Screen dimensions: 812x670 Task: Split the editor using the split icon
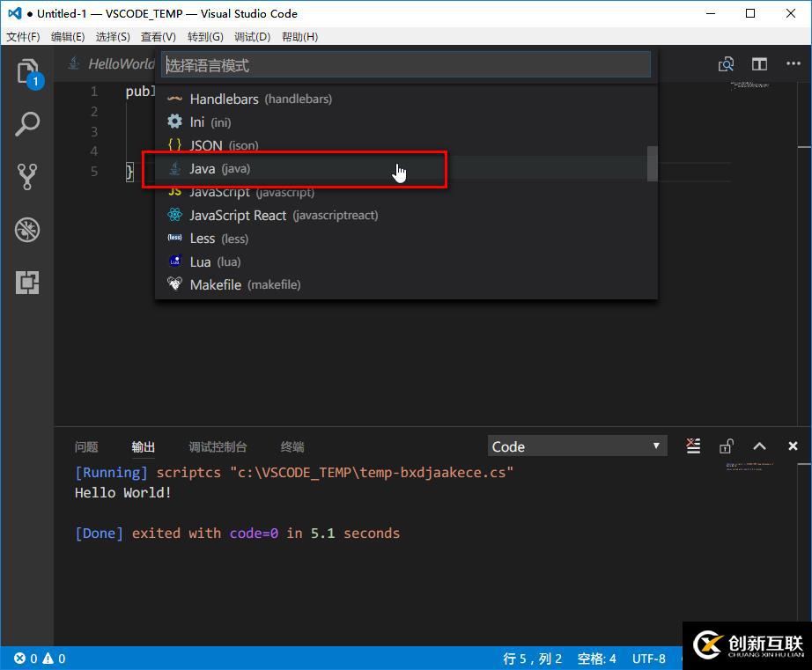(x=760, y=64)
